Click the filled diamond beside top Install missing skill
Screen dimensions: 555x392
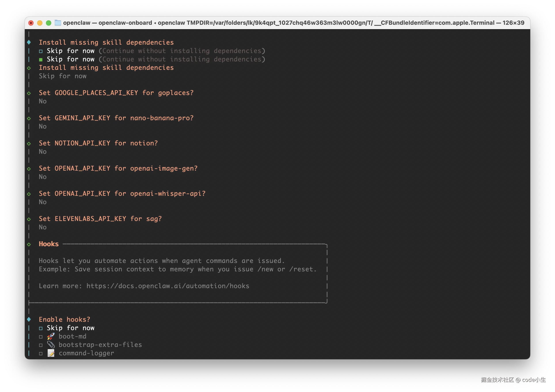tap(29, 42)
